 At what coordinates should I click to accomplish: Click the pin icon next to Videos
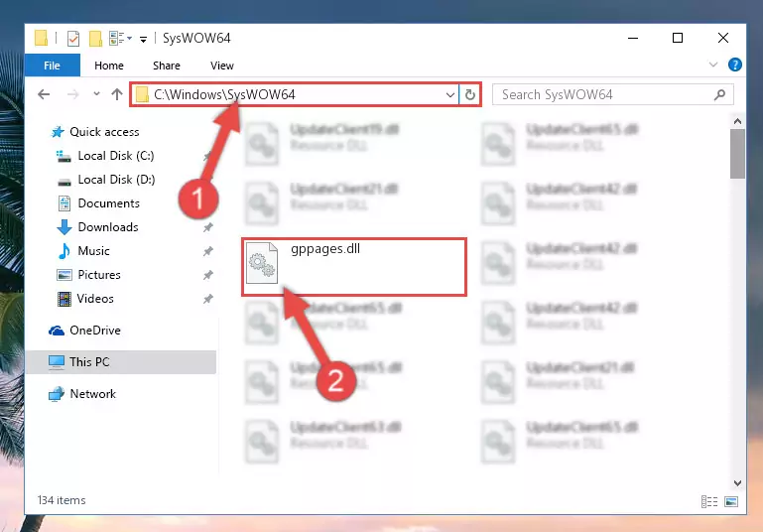click(207, 299)
